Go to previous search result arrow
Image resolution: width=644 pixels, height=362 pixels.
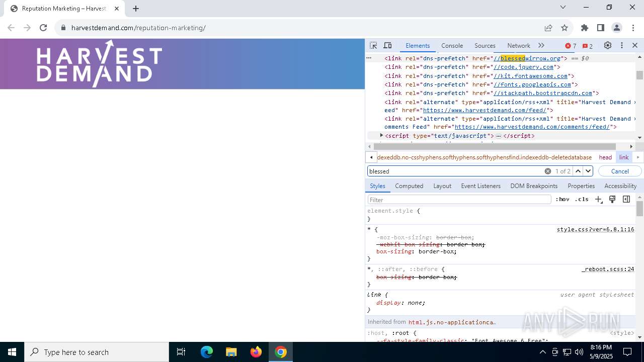pyautogui.click(x=578, y=171)
